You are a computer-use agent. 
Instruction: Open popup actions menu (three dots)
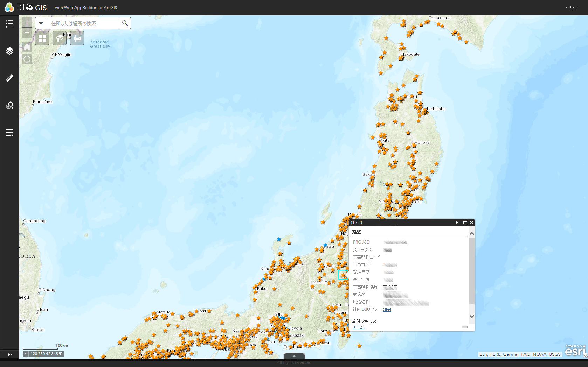point(465,327)
